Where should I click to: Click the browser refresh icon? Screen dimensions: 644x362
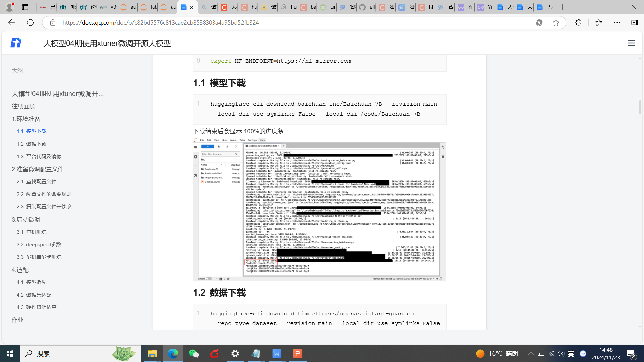coord(30,22)
